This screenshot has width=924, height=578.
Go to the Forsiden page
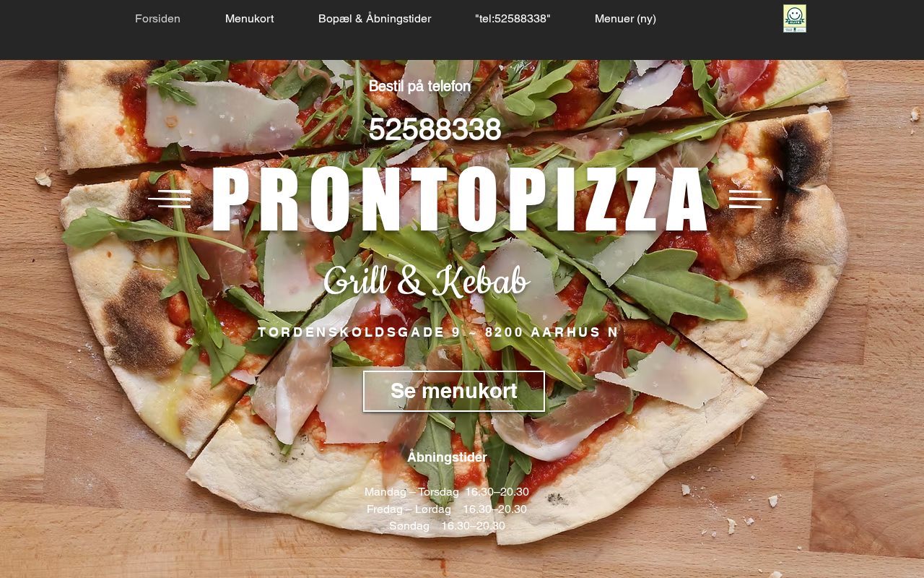pos(157,19)
